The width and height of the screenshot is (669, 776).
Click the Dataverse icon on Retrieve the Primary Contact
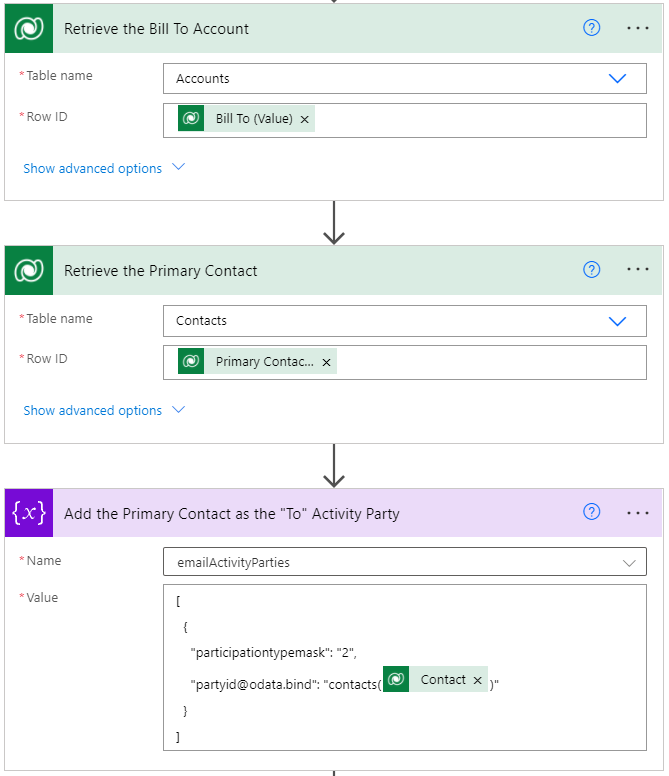[x=29, y=271]
